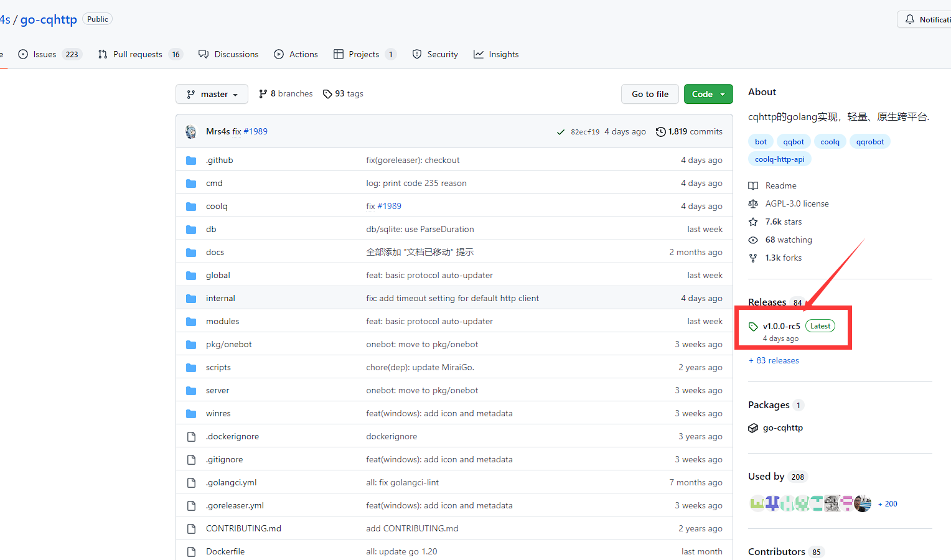Click the + 83 releases link
Screen dimensions: 951x560
(x=774, y=360)
